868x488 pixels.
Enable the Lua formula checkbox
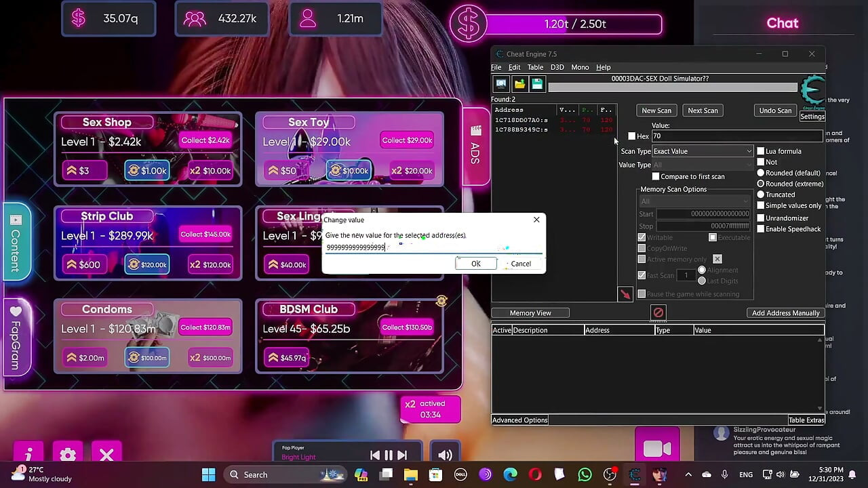[761, 151]
